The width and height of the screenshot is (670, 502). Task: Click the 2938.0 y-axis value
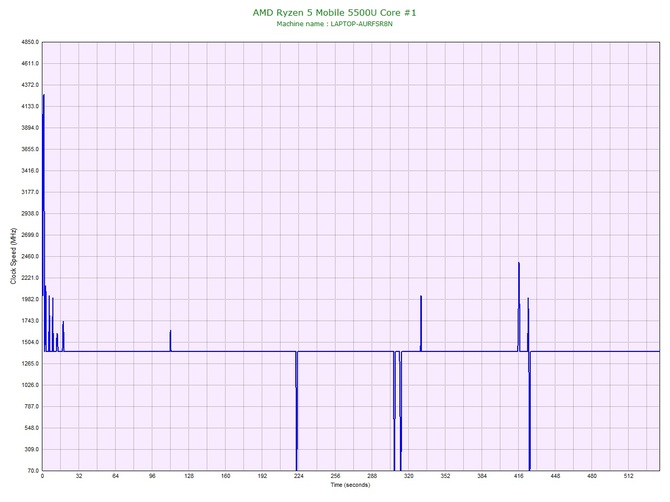point(30,214)
